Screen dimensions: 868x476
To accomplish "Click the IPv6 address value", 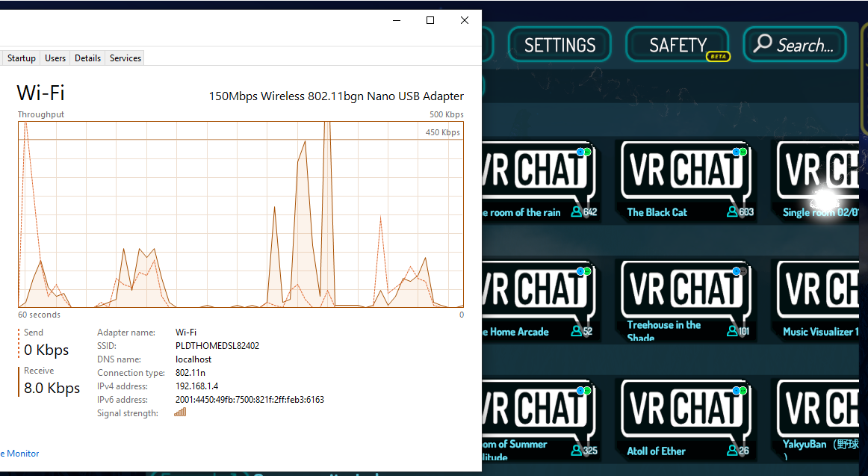I will tap(249, 400).
